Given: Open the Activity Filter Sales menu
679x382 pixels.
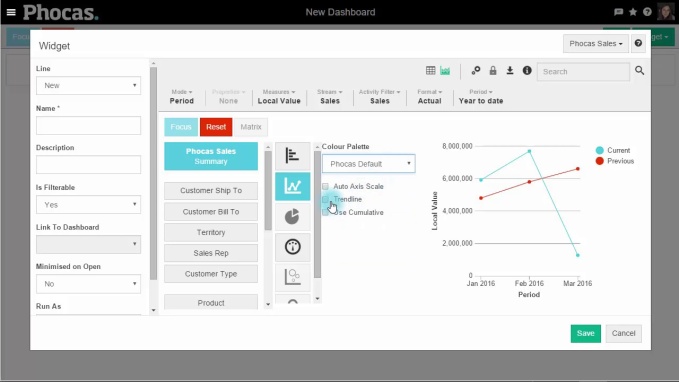Looking at the screenshot, I should point(380,97).
